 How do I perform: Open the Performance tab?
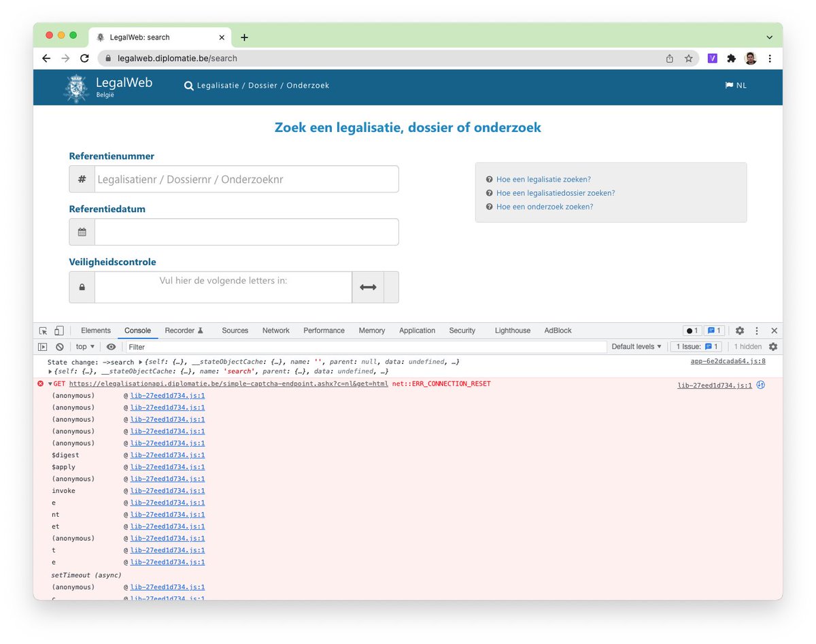[x=324, y=331]
